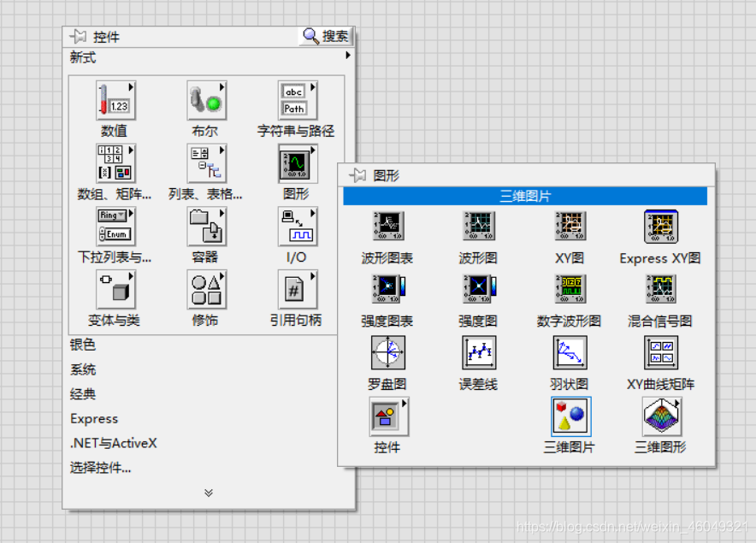The image size is (756, 543).
Task: Open the 引用句柄 refnum palette icon
Action: click(x=298, y=289)
